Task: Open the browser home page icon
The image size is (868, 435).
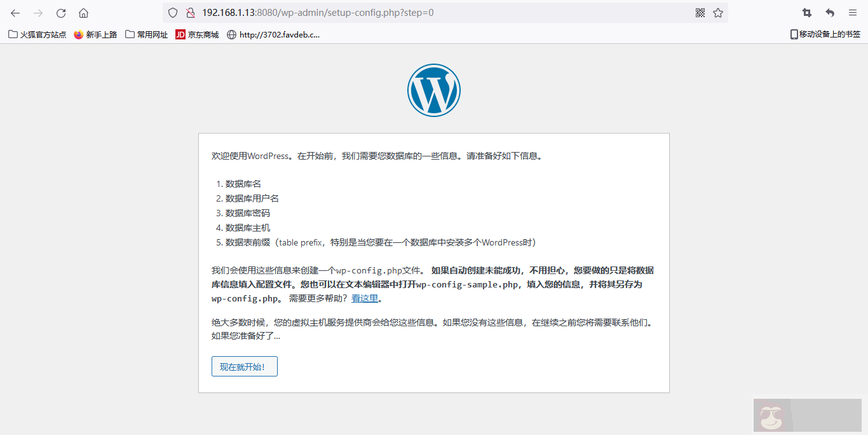Action: click(83, 12)
